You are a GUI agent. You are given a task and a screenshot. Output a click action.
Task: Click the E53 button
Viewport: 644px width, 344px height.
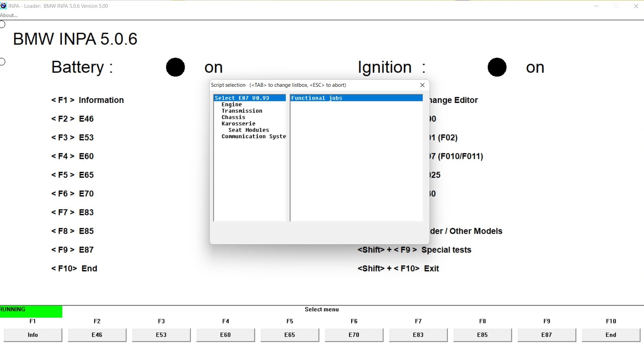coord(161,335)
